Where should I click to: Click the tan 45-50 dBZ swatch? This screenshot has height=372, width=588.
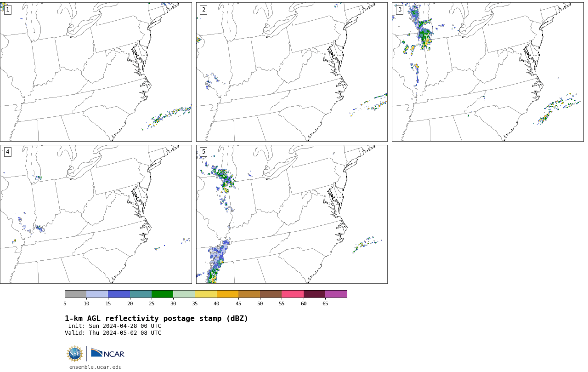tap(249, 294)
